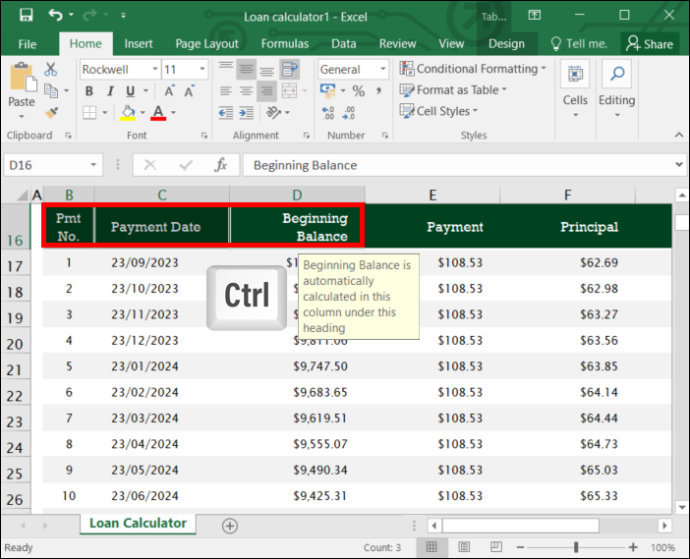The height and width of the screenshot is (559, 690).
Task: Switch to the Formulas ribbon tab
Action: (285, 44)
